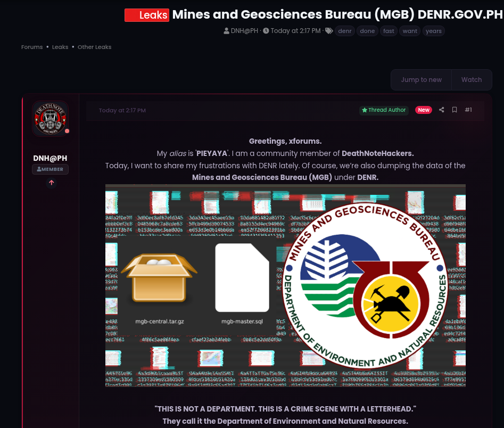Click 'mgb-central.tar.gz' filename label
This screenshot has height=428, width=504.
tap(160, 321)
